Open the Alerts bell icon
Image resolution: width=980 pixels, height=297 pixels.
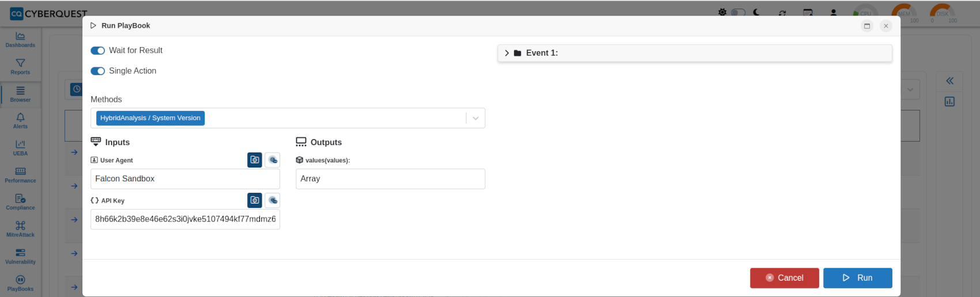coord(20,121)
